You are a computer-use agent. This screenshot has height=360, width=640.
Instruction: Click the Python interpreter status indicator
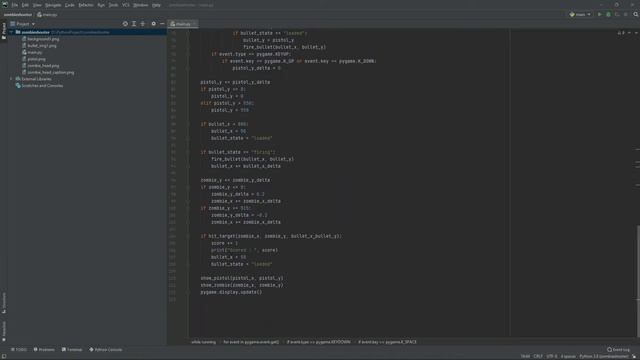coord(604,357)
